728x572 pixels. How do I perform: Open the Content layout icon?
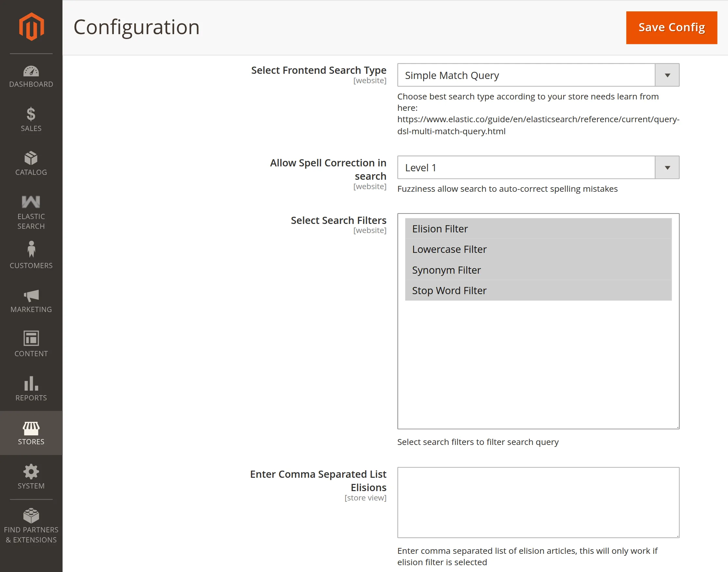pyautogui.click(x=31, y=338)
